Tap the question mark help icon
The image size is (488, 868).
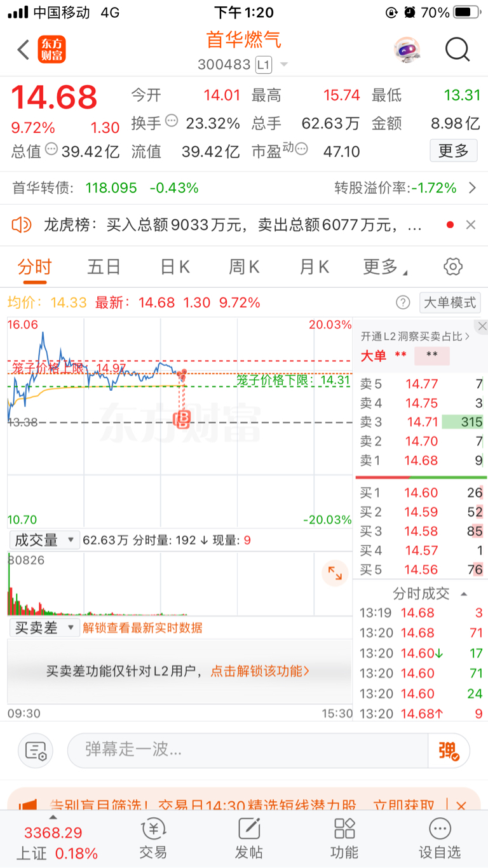403,302
